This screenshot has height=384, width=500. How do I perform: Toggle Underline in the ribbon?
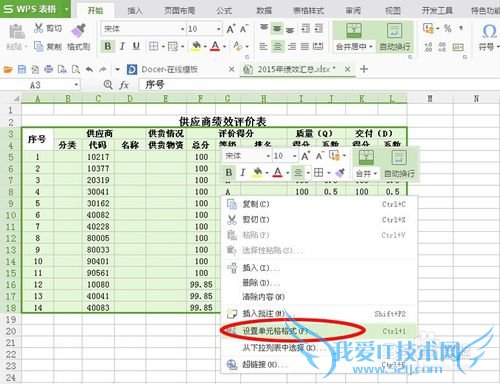(136, 46)
